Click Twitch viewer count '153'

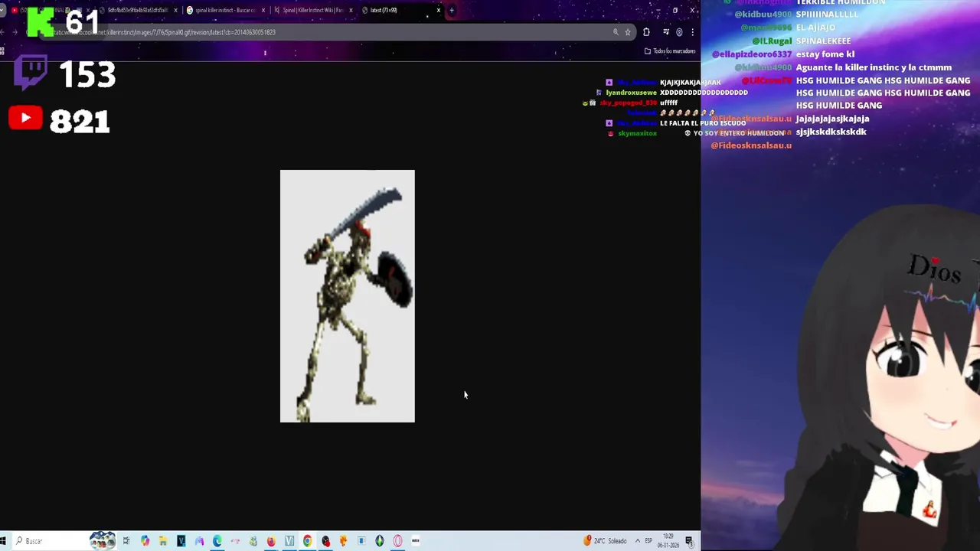pyautogui.click(x=87, y=75)
